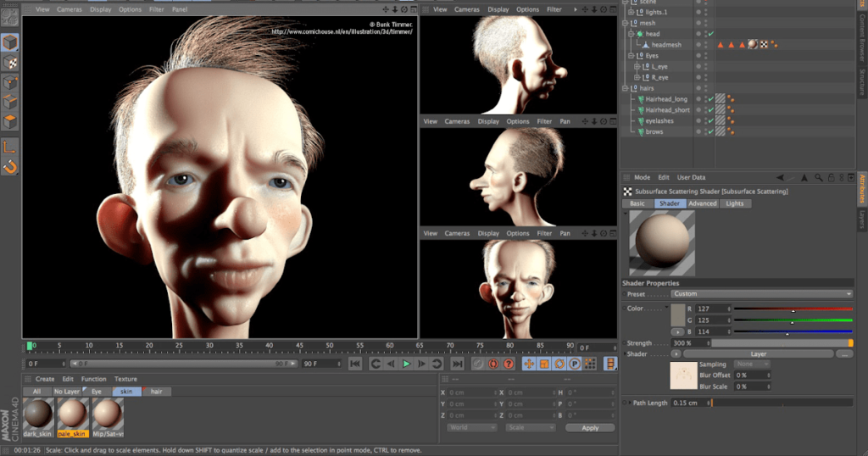Open the Preset Custom dropdown
Image resolution: width=868 pixels, height=456 pixels.
(762, 294)
